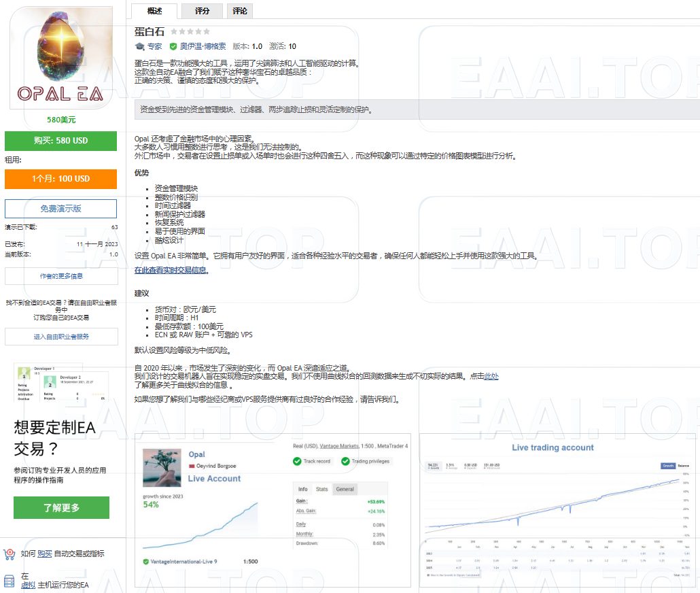Toggle the Growth view on the live trading chart
Image resolution: width=700 pixels, height=593 pixels.
click(x=668, y=466)
